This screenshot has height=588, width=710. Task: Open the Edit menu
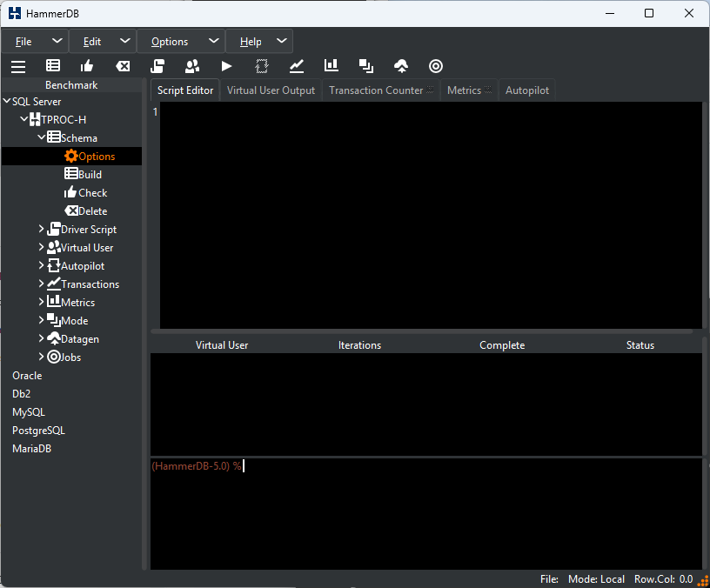click(103, 42)
